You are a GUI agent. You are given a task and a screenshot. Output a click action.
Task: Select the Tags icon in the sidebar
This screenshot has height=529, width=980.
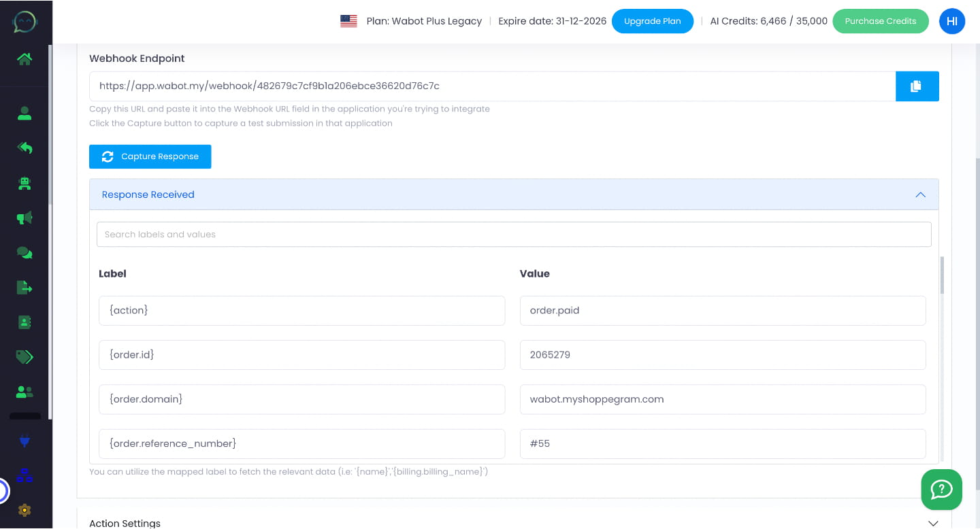pos(24,356)
